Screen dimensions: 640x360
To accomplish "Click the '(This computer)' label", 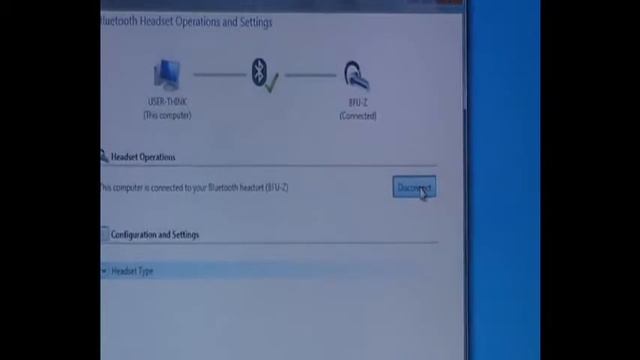I will point(167,116).
